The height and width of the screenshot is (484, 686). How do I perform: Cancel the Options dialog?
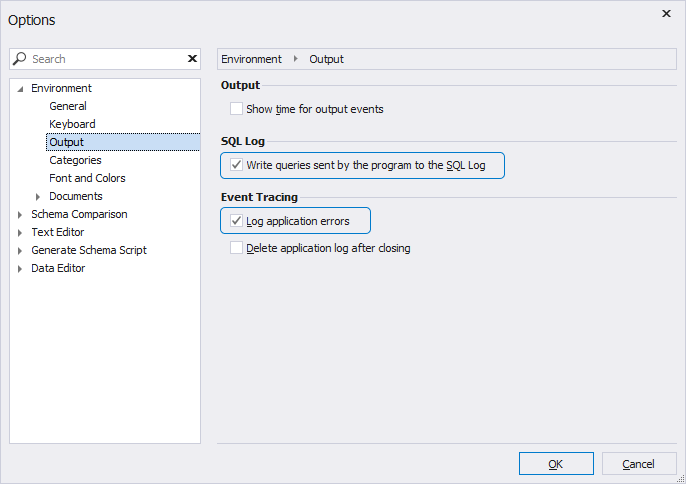click(x=639, y=463)
